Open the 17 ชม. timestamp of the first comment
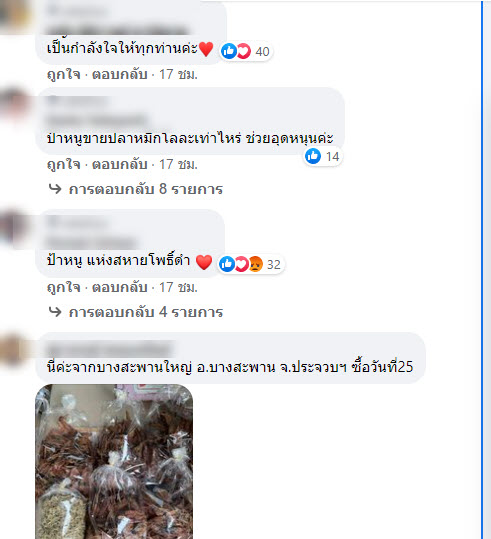The image size is (491, 539). point(178,74)
